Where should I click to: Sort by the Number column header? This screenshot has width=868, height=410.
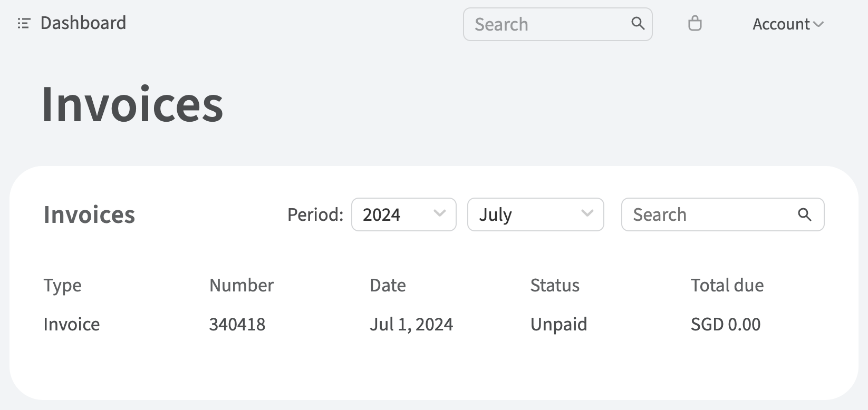(x=242, y=285)
